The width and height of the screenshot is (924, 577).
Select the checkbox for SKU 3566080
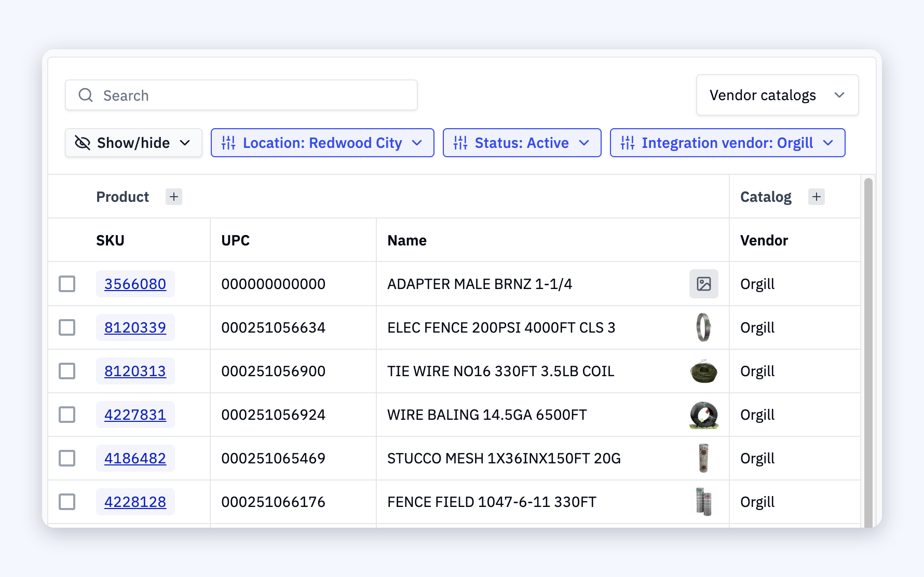[67, 284]
